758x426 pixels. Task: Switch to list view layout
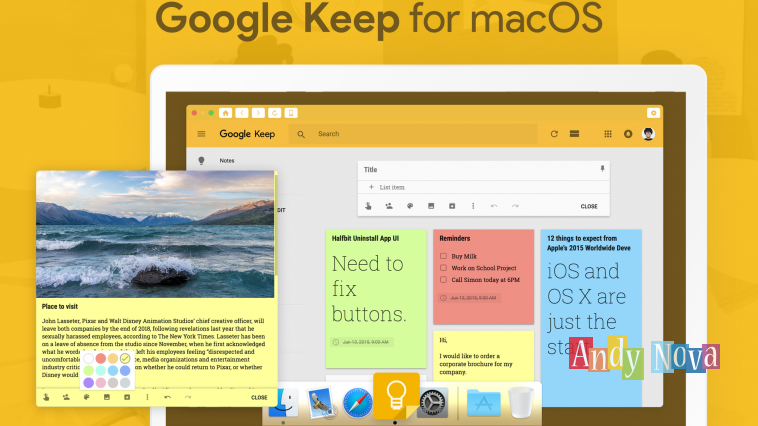[574, 134]
